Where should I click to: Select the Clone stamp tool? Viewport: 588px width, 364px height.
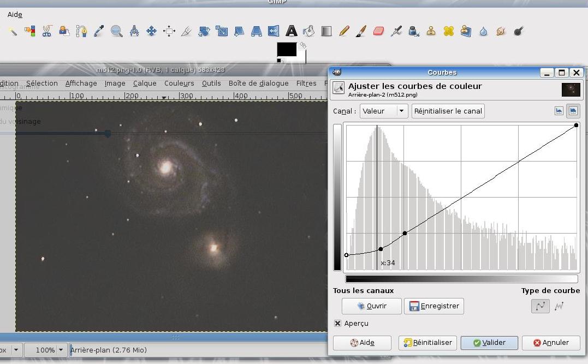(431, 31)
